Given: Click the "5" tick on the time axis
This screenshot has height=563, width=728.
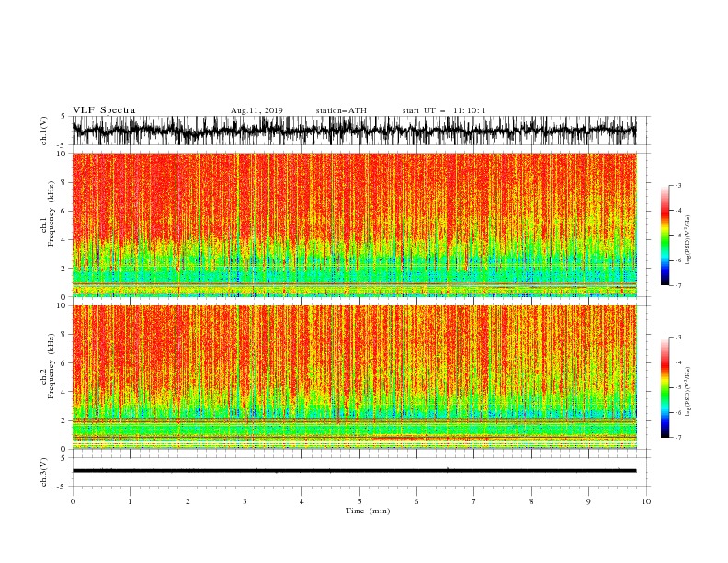Looking at the screenshot, I should [359, 501].
